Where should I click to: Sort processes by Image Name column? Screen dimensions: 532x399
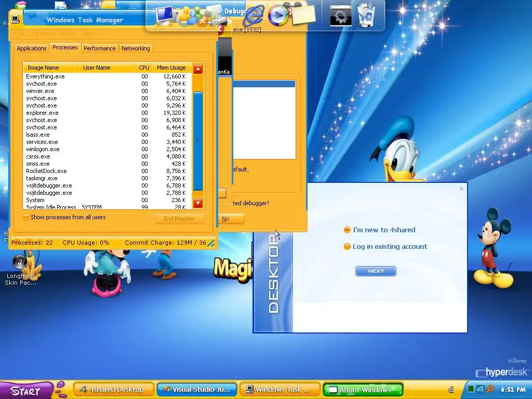tap(50, 68)
